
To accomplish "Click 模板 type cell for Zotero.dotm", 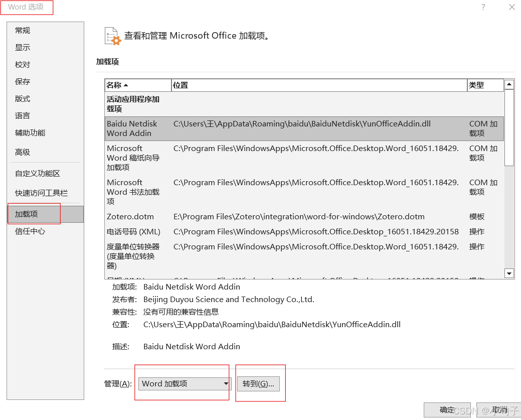I will [x=477, y=217].
